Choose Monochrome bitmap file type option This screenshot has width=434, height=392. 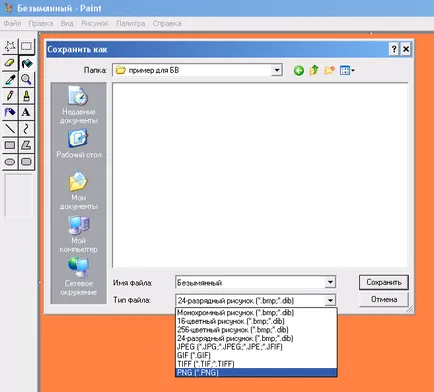pyautogui.click(x=256, y=313)
